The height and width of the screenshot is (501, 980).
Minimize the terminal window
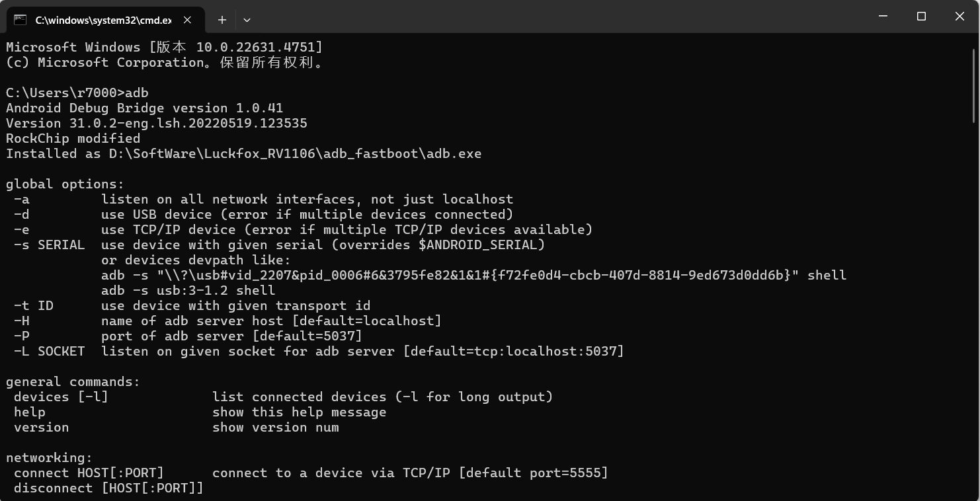tap(883, 17)
